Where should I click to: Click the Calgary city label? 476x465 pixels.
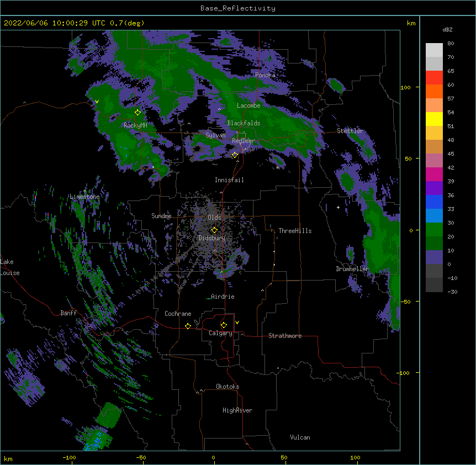click(220, 333)
